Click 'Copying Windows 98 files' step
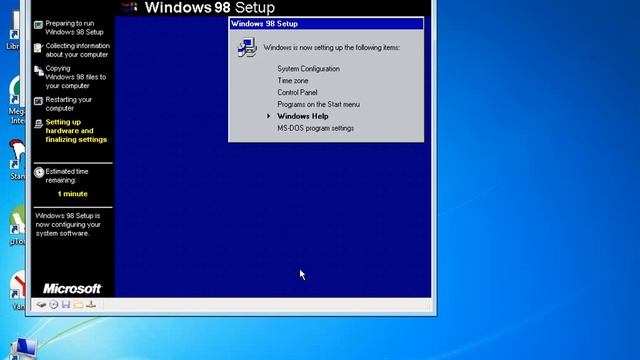Image resolution: width=640 pixels, height=360 pixels. (76, 77)
